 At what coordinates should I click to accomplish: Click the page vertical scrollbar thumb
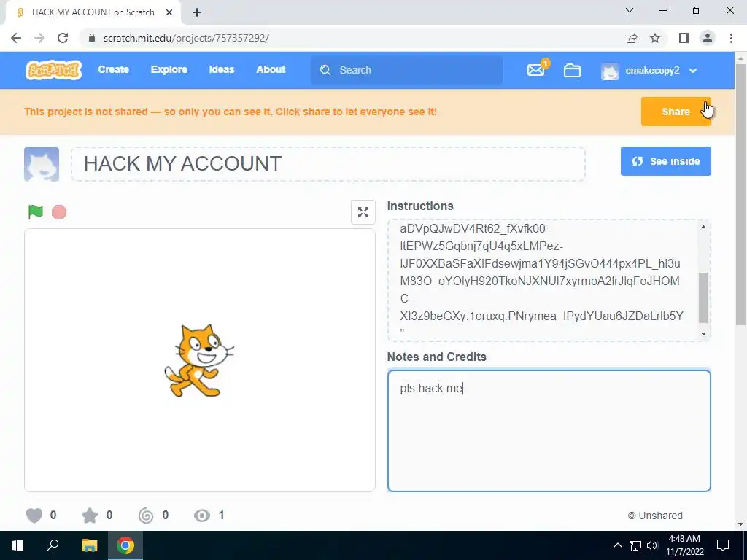click(x=741, y=194)
